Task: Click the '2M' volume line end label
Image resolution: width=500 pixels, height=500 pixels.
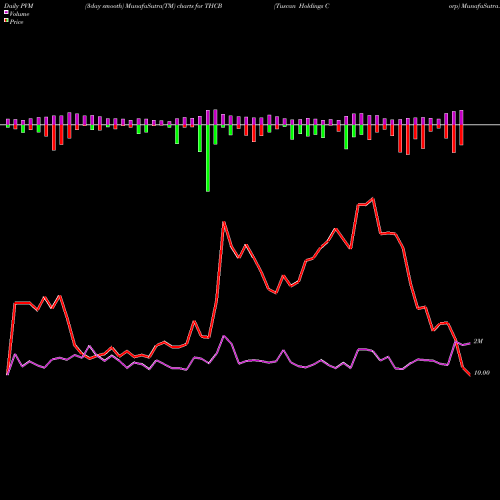Action: click(x=478, y=341)
